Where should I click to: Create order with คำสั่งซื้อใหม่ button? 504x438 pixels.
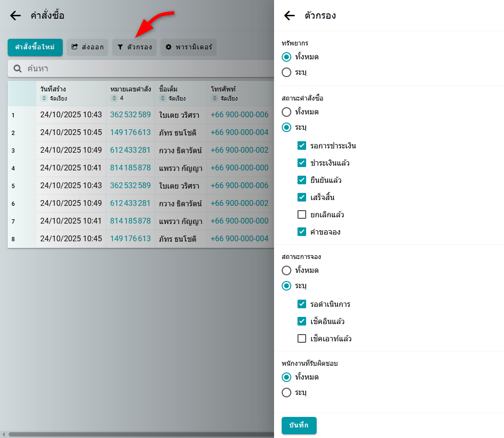pyautogui.click(x=35, y=47)
